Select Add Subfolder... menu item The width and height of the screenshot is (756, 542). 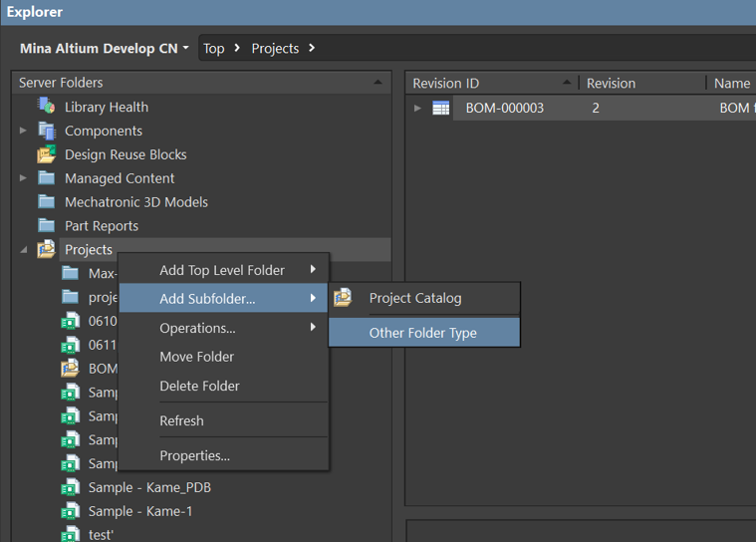click(x=224, y=298)
